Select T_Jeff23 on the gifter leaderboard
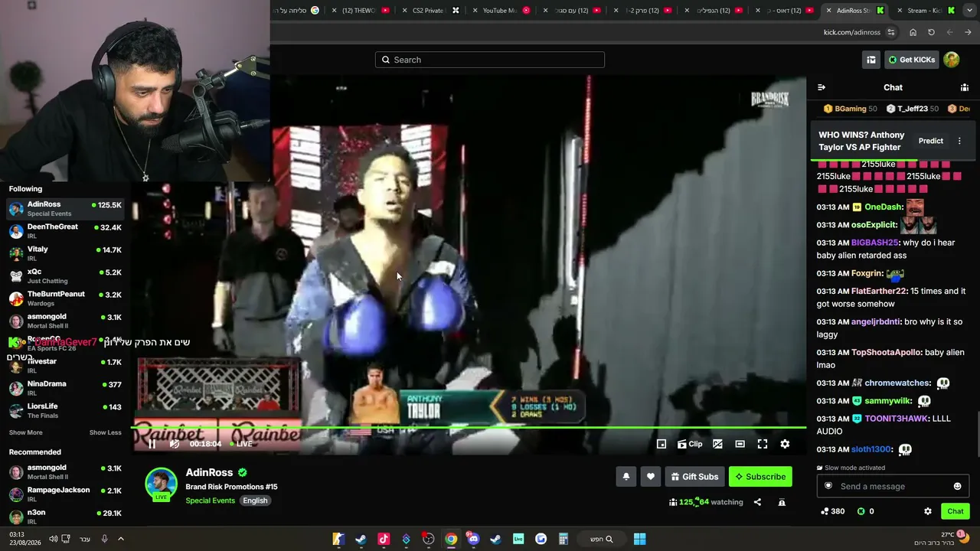The image size is (980, 551). (x=912, y=109)
